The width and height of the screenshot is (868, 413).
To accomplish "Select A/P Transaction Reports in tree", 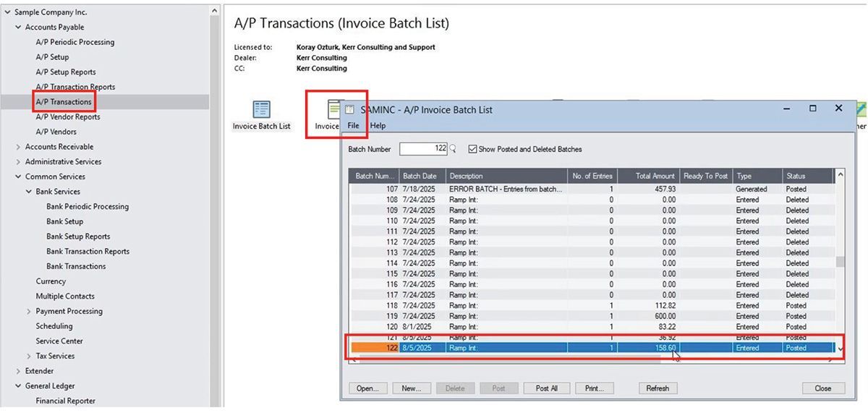I will (x=75, y=87).
